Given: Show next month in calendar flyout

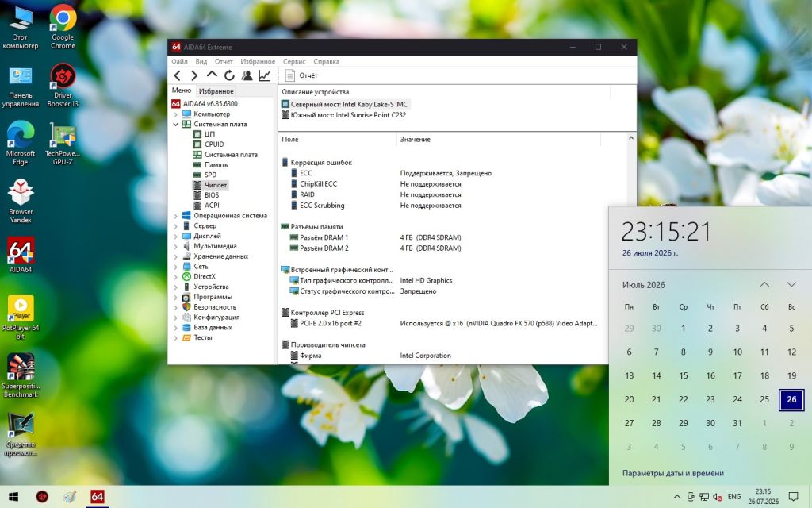Looking at the screenshot, I should (791, 285).
